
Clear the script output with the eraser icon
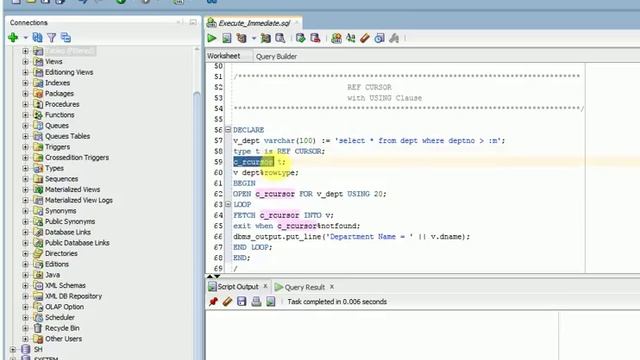pyautogui.click(x=227, y=302)
